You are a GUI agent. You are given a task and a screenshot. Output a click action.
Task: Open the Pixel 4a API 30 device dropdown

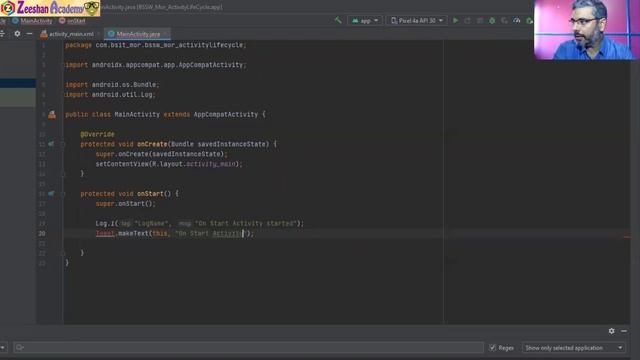coord(416,20)
